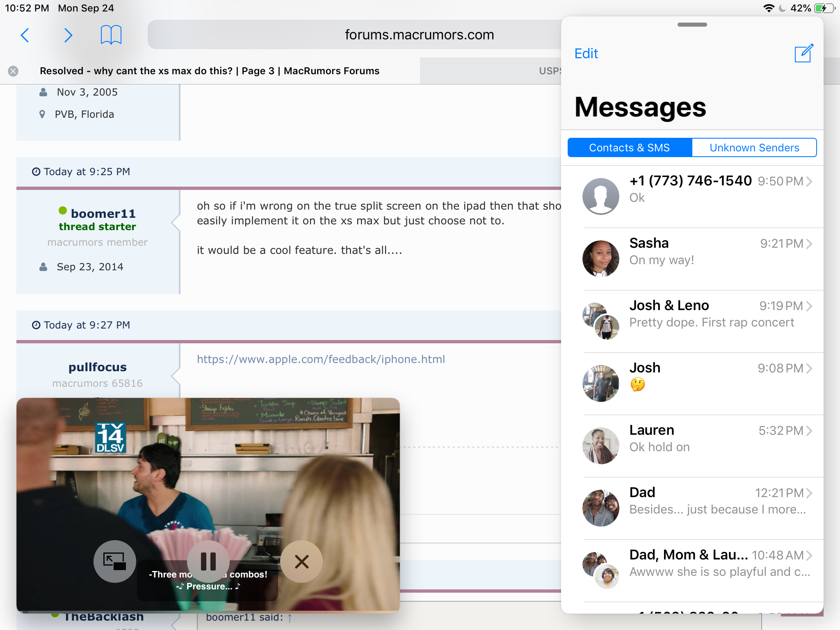Viewport: 840px width, 630px height.
Task: Open boomer11's profile link
Action: 103,214
